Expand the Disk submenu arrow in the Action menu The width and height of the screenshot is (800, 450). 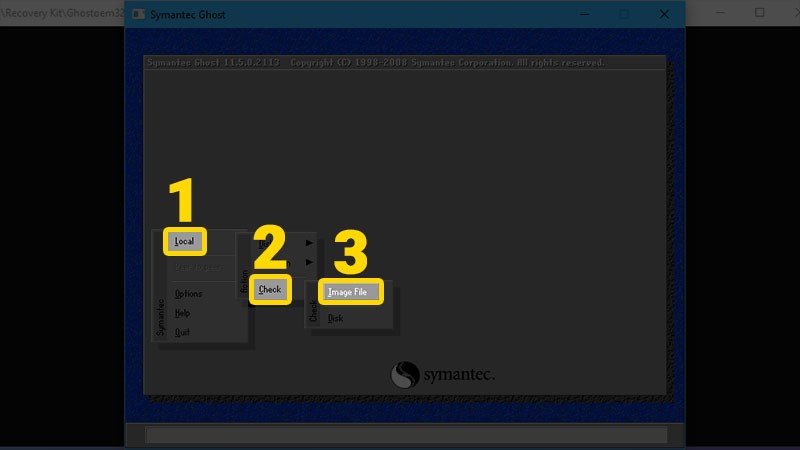click(x=309, y=243)
